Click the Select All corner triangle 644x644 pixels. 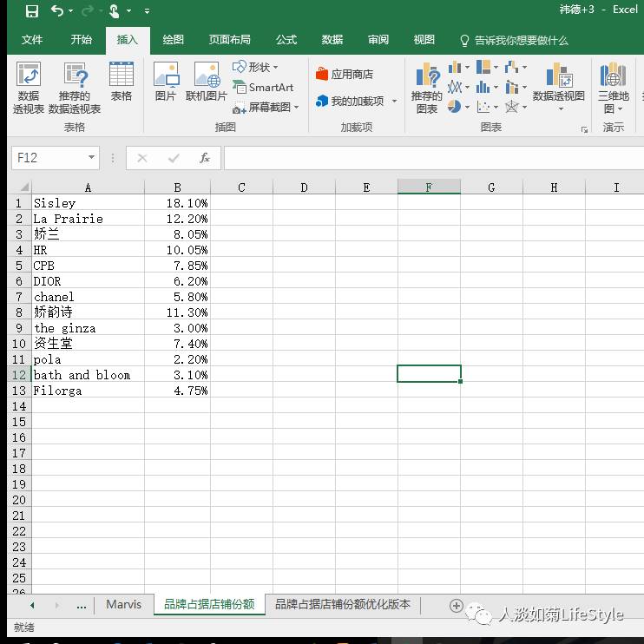coord(24,187)
